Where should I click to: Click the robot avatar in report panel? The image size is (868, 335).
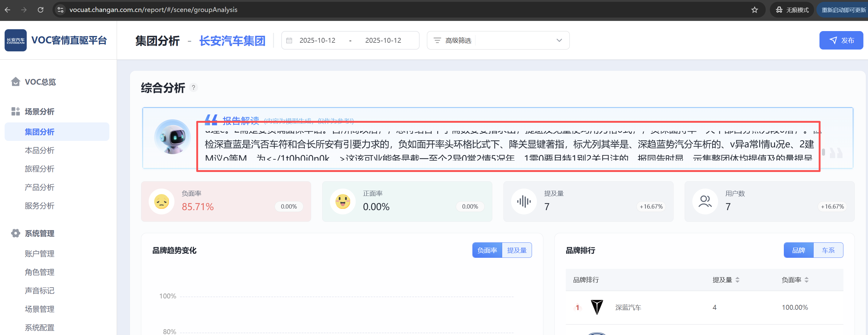click(173, 137)
